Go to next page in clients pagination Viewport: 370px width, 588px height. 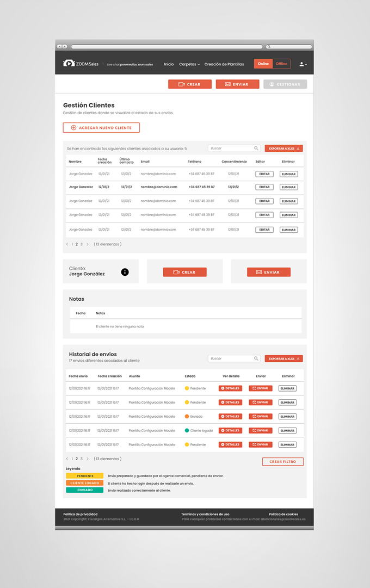(88, 244)
